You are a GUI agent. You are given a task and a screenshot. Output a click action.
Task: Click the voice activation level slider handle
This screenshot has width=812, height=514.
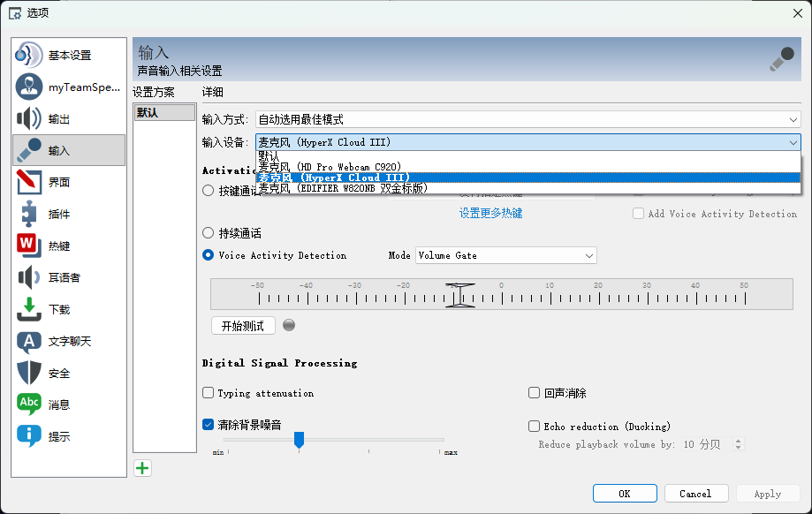point(459,295)
